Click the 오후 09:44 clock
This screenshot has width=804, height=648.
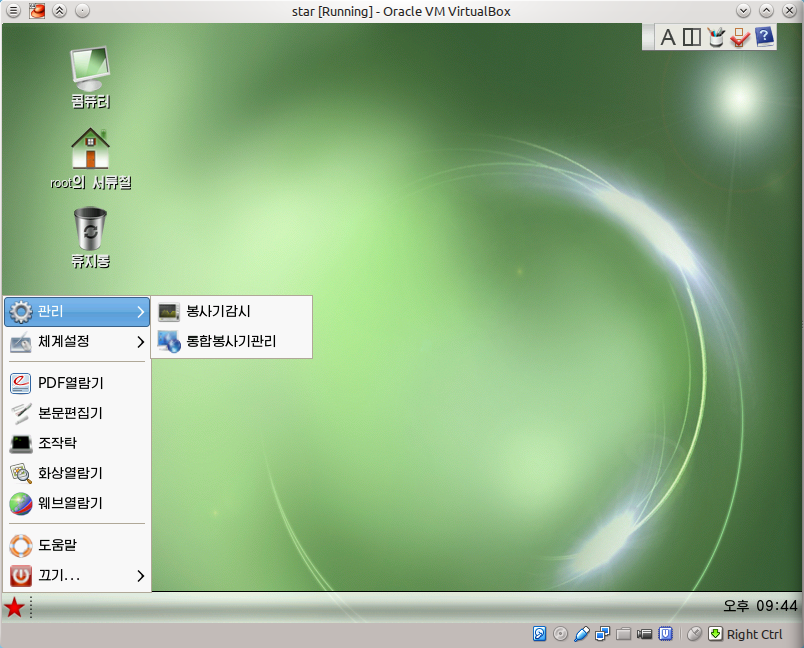[x=760, y=606]
